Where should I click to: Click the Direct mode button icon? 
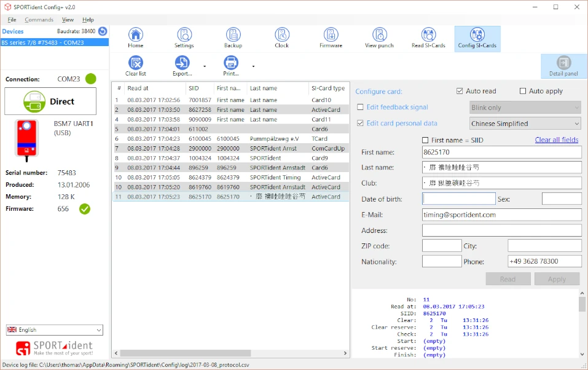(34, 101)
